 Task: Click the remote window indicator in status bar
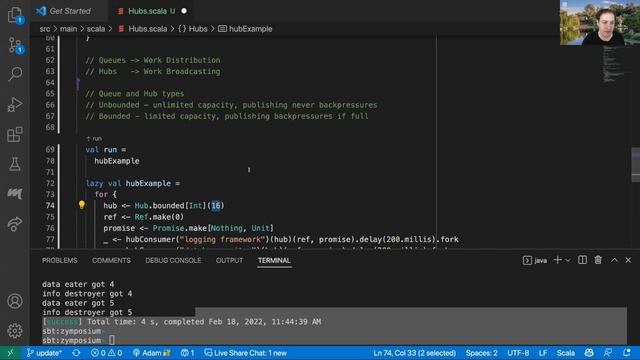click(10, 353)
